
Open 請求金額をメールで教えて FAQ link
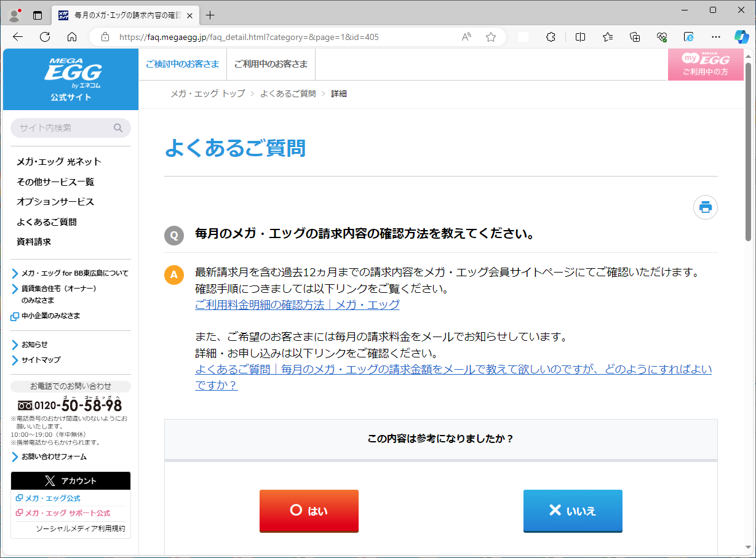coord(453,377)
